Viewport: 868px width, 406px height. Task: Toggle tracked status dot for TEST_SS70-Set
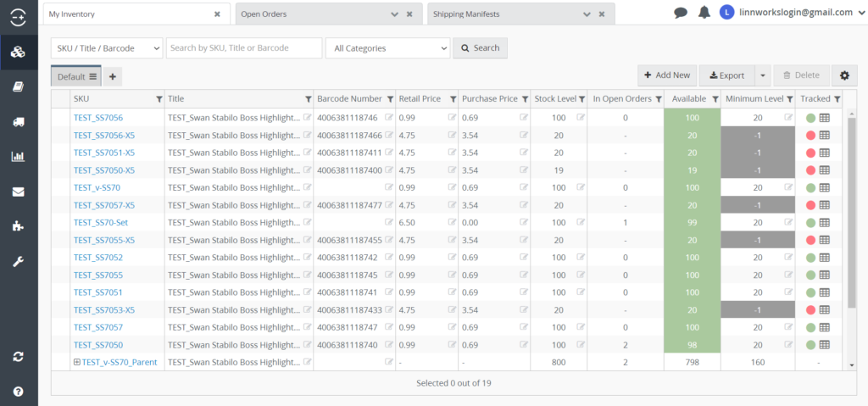[811, 223]
